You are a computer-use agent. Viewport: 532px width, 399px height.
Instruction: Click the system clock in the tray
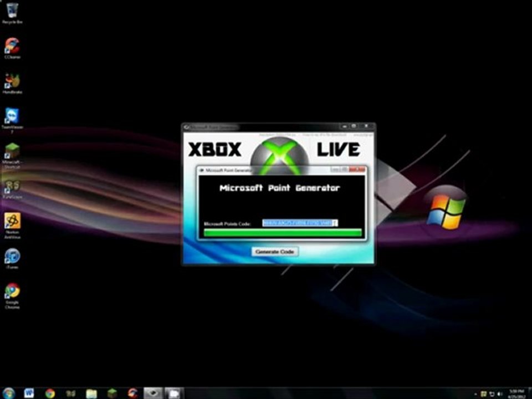[x=516, y=394]
